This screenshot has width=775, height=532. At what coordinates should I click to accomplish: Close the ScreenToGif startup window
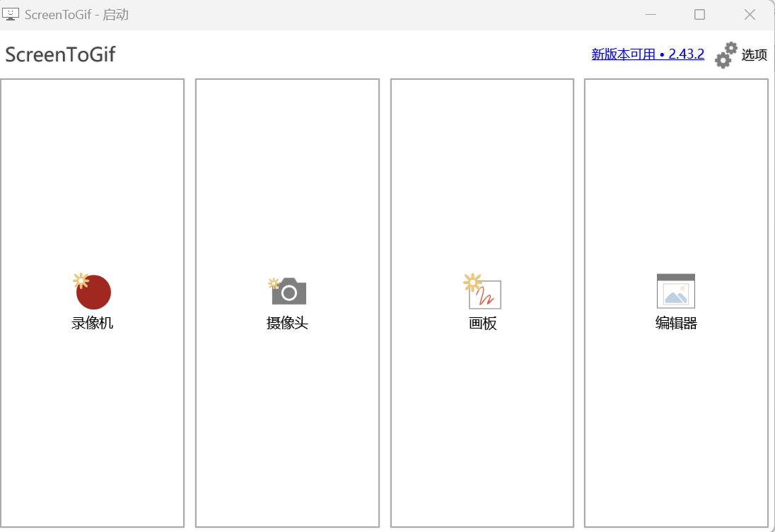pyautogui.click(x=750, y=15)
